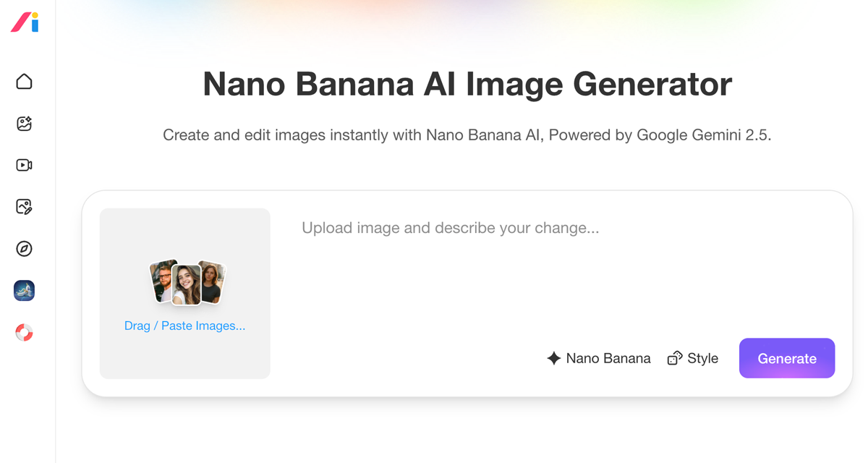Click the lifebuoy help icon in sidebar
Screen dimensions: 868x463
(x=25, y=333)
